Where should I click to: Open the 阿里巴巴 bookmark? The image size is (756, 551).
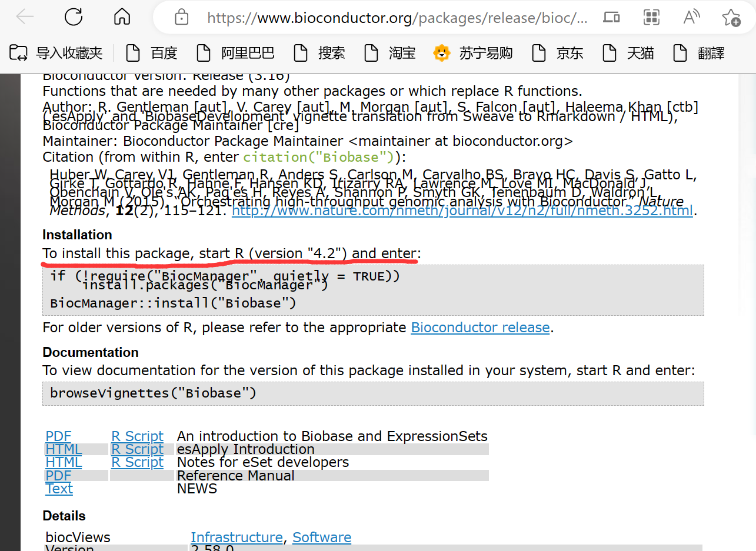pos(235,53)
